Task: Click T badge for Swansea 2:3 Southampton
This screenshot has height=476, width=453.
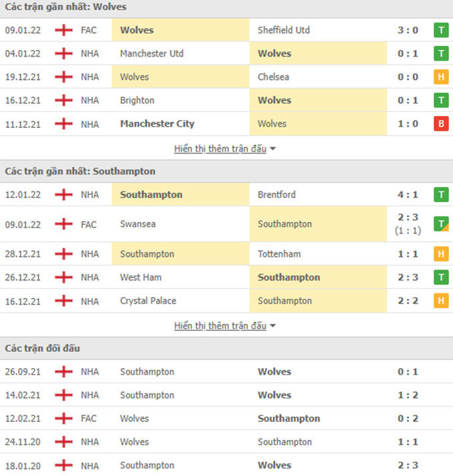Action: coord(441,224)
